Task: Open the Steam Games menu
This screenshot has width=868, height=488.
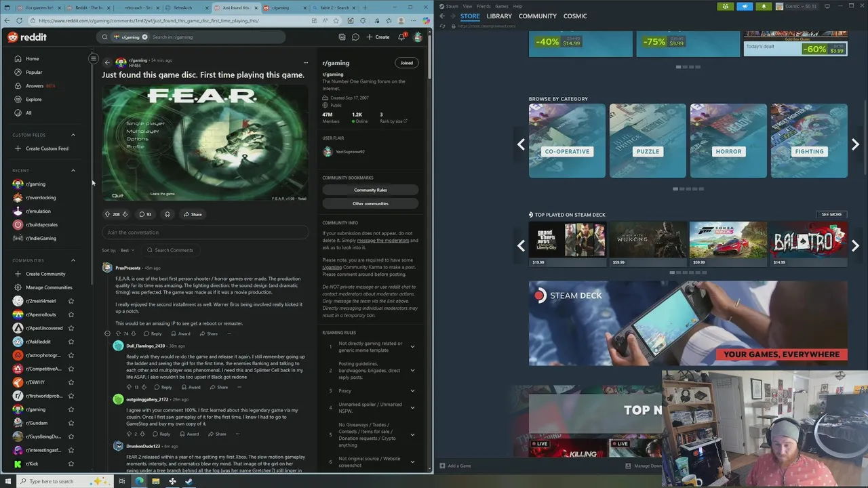Action: [502, 6]
